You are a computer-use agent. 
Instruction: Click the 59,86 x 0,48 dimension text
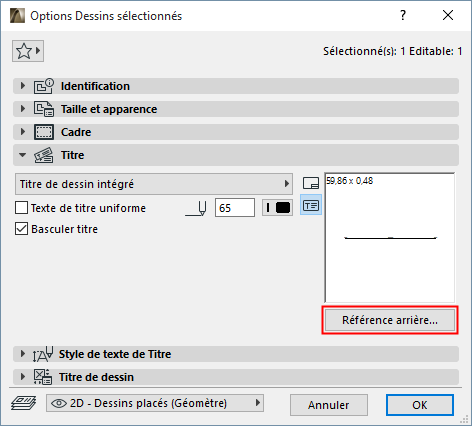pyautogui.click(x=350, y=181)
